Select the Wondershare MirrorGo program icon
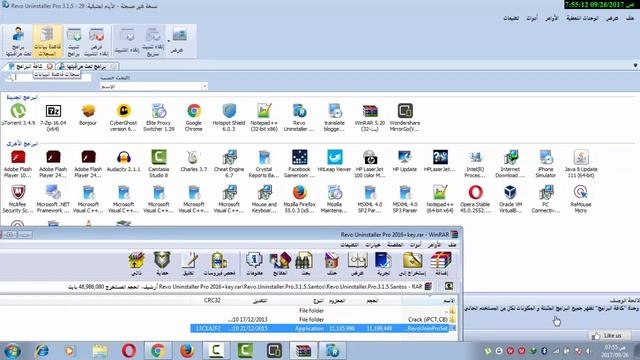Screen dimensions: 640x360 pyautogui.click(x=405, y=118)
